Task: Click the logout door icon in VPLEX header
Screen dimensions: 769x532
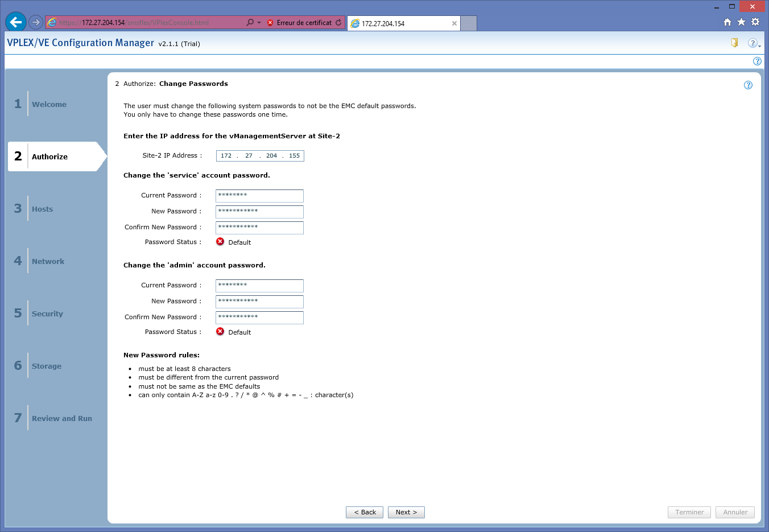Action: (734, 43)
